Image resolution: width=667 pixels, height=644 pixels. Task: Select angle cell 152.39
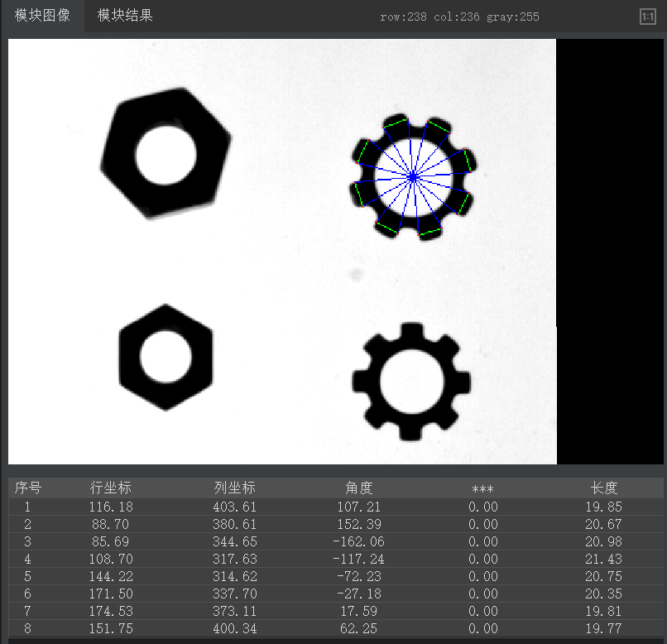359,525
